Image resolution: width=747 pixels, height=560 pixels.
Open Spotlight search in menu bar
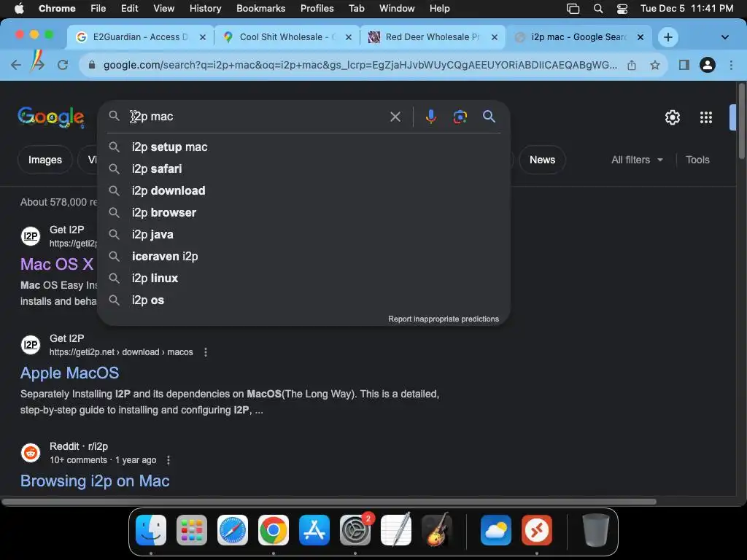pos(598,9)
